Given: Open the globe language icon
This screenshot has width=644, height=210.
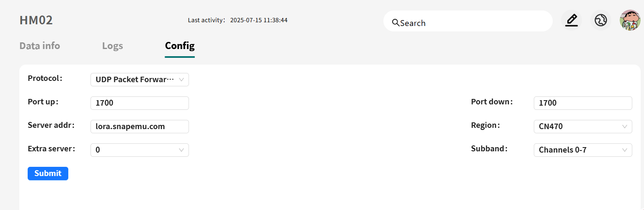Looking at the screenshot, I should point(600,21).
